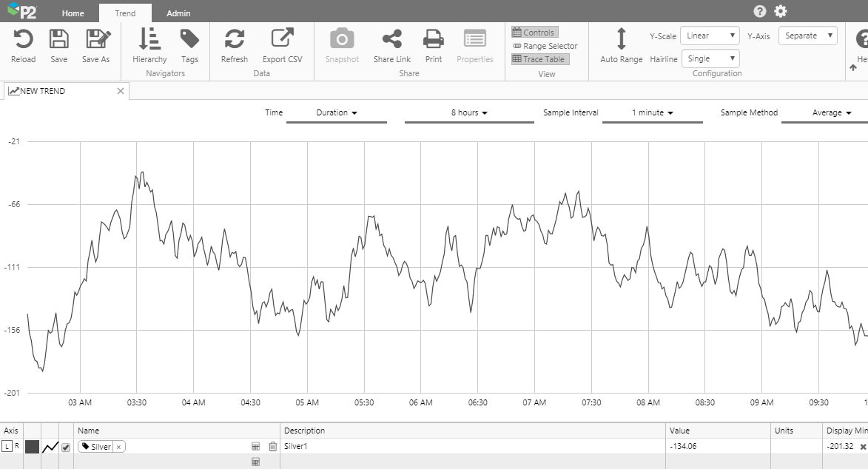Image resolution: width=868 pixels, height=469 pixels.
Task: Go to the Home tab
Action: coord(73,13)
